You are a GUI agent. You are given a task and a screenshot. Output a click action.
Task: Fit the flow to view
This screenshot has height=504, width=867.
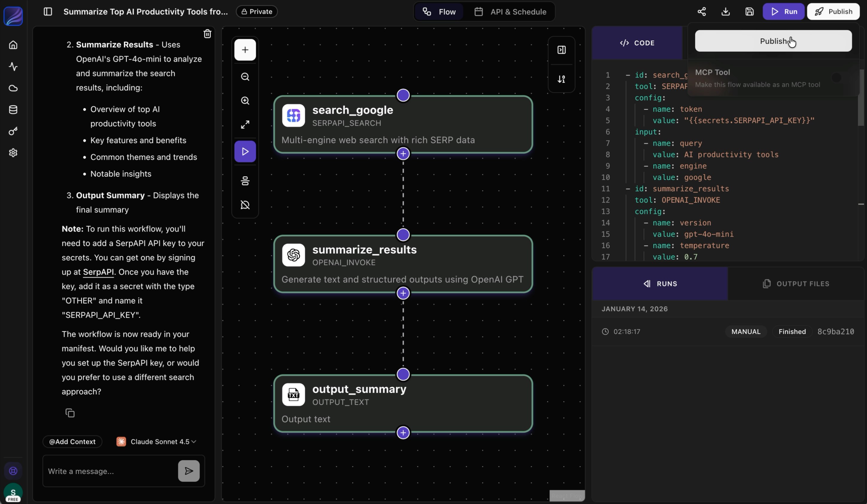click(x=245, y=125)
